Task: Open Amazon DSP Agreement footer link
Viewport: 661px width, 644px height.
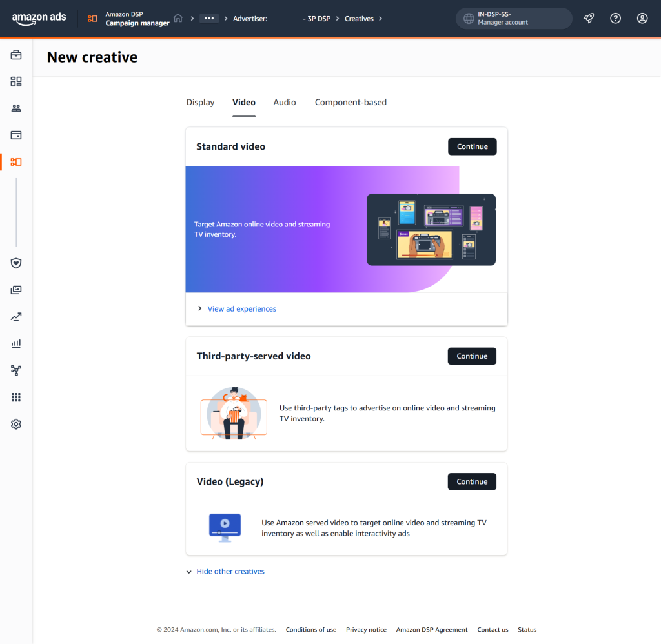Action: click(432, 630)
